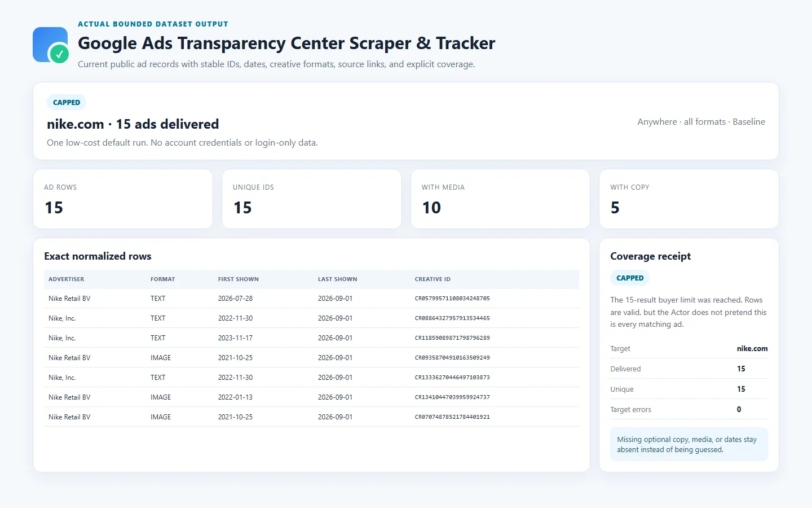Click IMAGE format in the 2022-01-13 row

(161, 397)
